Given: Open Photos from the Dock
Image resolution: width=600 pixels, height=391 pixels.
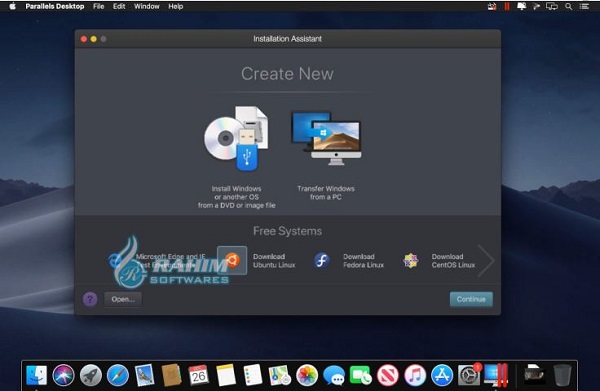Looking at the screenshot, I should (x=307, y=375).
